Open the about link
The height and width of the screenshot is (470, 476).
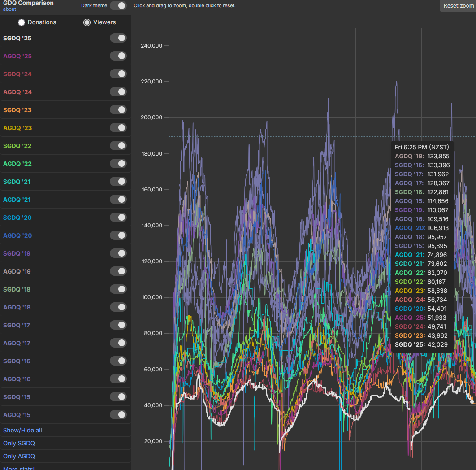pyautogui.click(x=9, y=9)
